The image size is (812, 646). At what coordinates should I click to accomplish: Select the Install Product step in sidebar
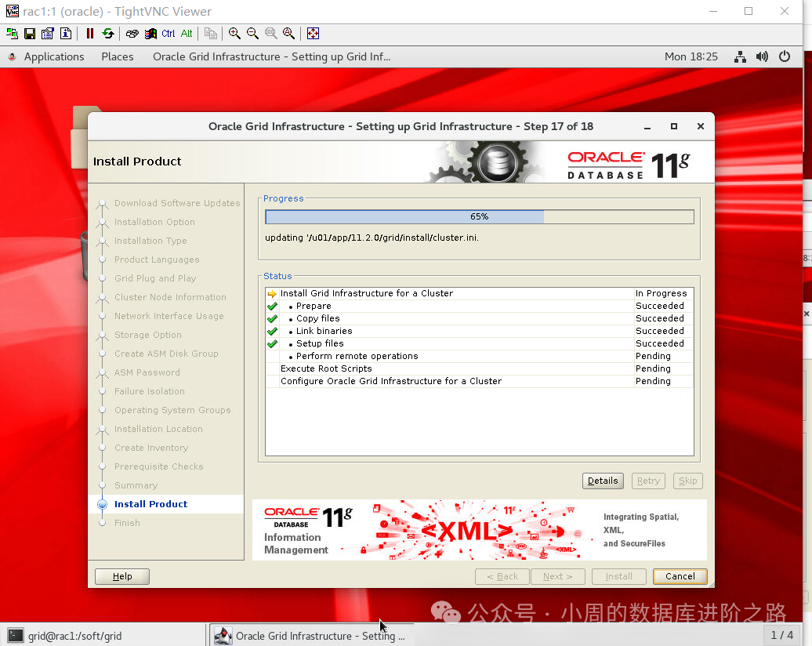pyautogui.click(x=150, y=504)
